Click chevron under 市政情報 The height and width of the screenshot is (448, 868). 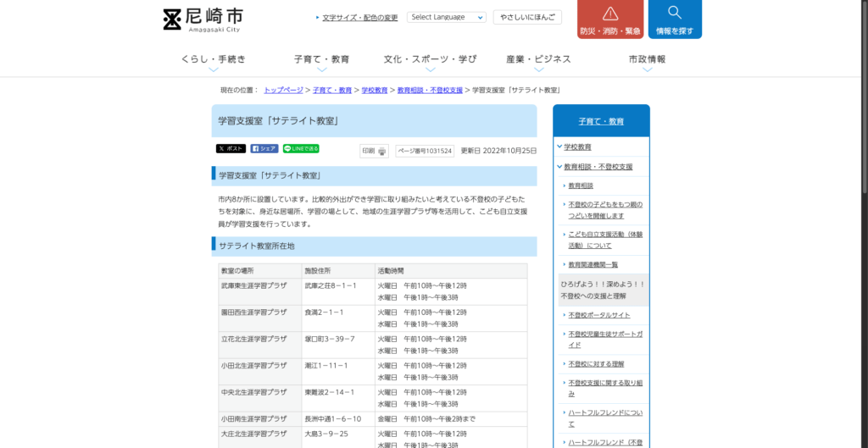(647, 69)
